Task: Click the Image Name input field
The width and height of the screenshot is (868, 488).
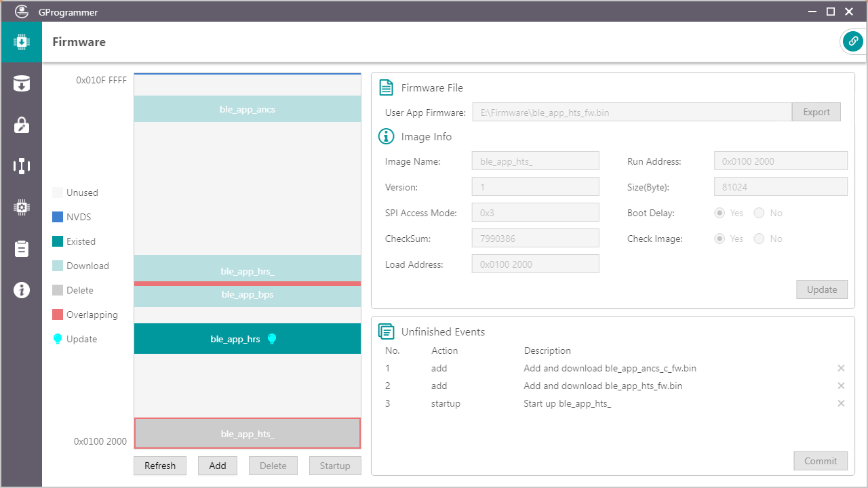Action: 535,161
